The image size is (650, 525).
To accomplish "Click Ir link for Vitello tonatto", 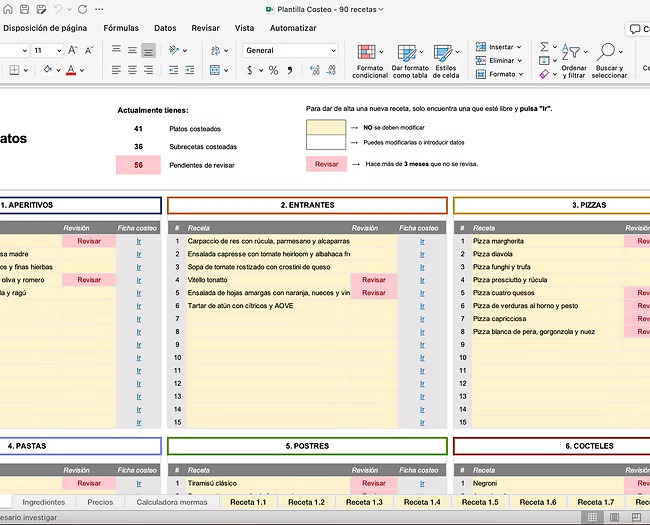I will (x=422, y=280).
